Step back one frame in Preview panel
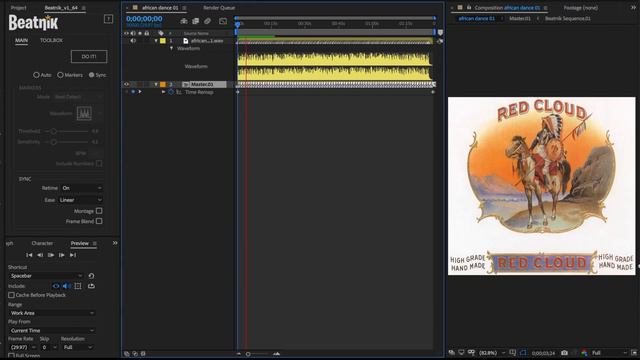Viewport: 640px width, 360px height. pyautogui.click(x=40, y=255)
